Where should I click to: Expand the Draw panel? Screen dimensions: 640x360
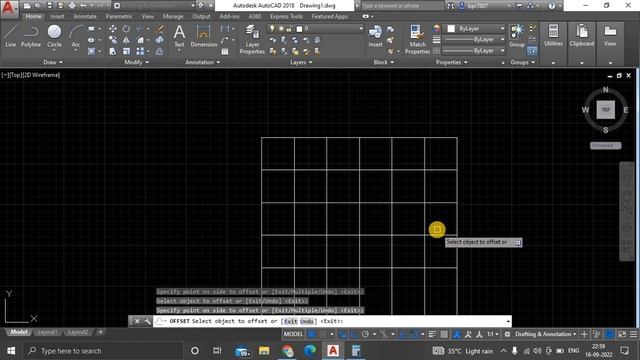coord(53,62)
